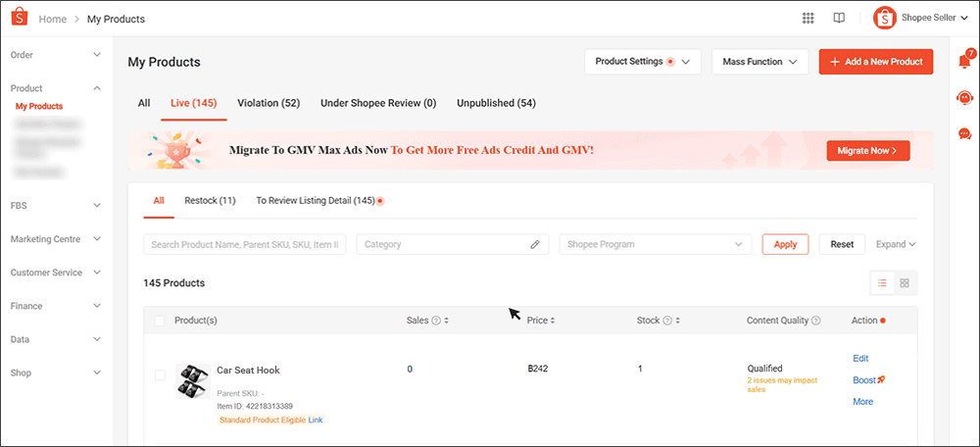Screen dimensions: 980x447
Task: Open the chat bubble icon
Action: coord(964,133)
